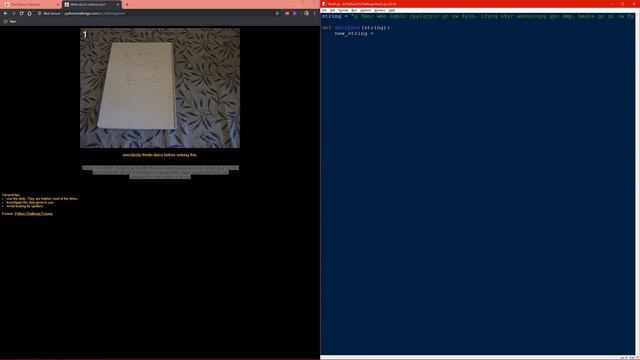
Task: Go back in Chrome browser
Action: (x=5, y=13)
